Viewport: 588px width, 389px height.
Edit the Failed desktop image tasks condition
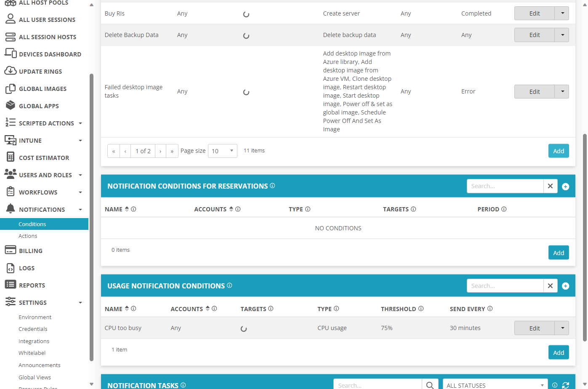coord(535,91)
